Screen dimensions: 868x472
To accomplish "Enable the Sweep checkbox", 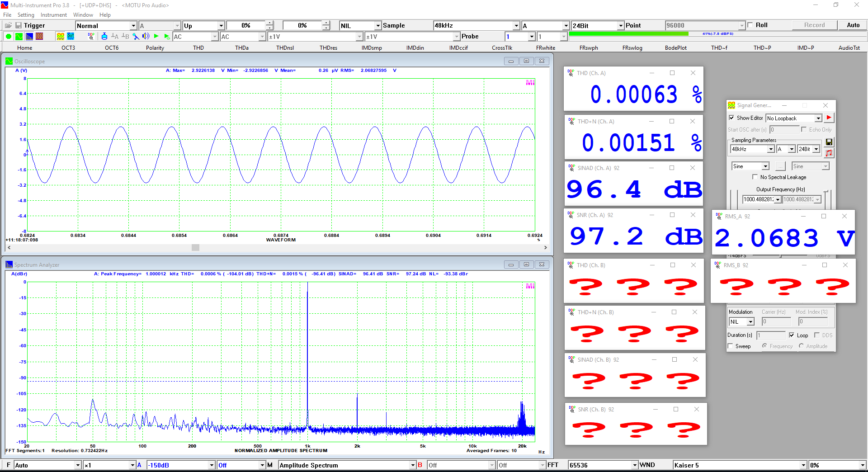I will pos(731,346).
